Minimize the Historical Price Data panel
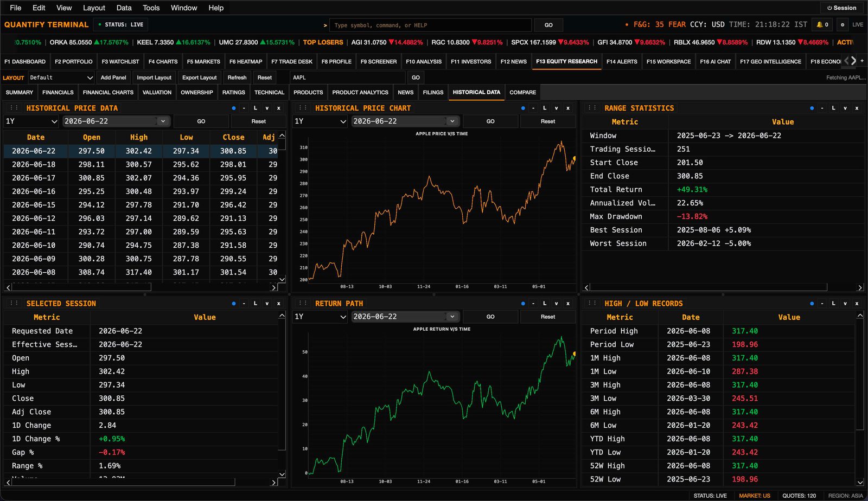868x501 pixels. click(244, 108)
